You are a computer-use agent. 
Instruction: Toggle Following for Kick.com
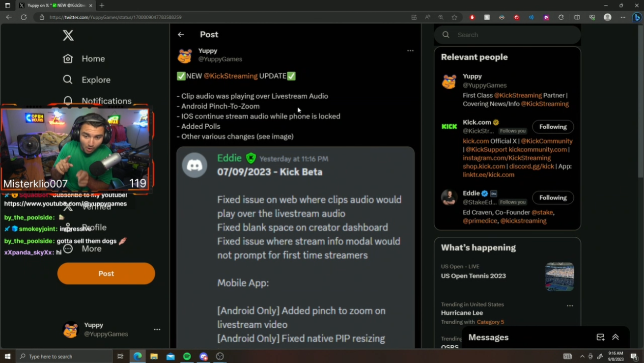tap(553, 127)
